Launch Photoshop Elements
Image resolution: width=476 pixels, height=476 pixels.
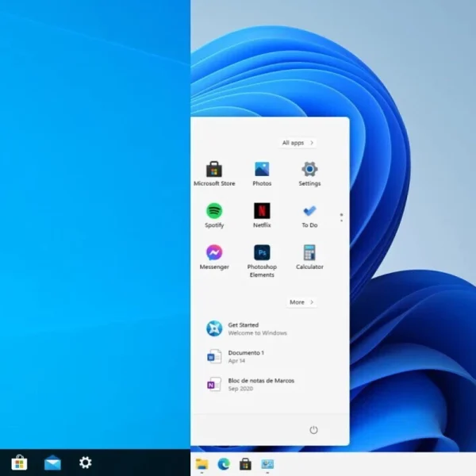click(262, 261)
